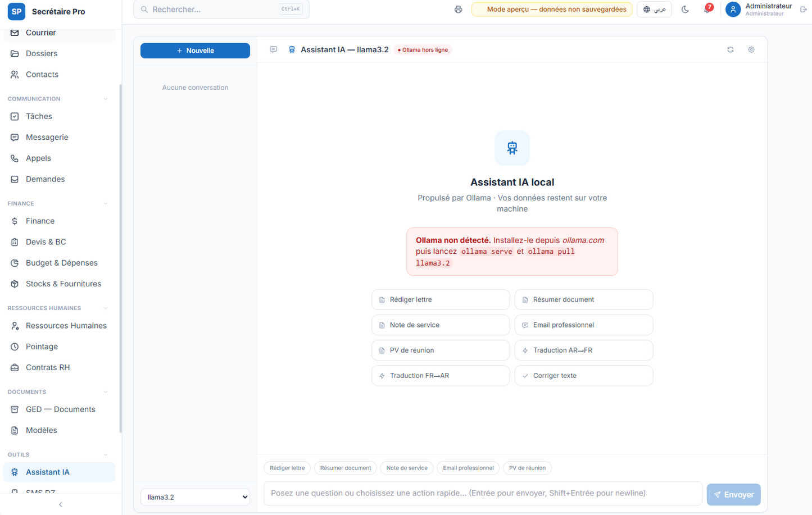This screenshot has width=812, height=515.
Task: Open Contacts people icon in sidebar
Action: [15, 74]
